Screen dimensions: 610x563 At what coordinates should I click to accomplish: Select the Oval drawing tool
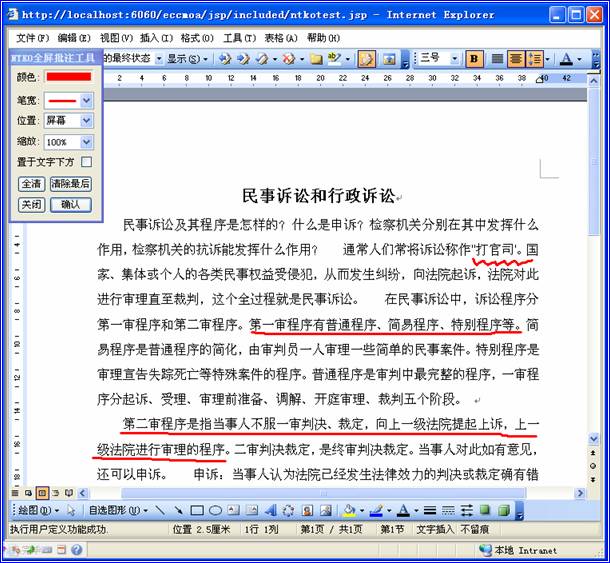tap(215, 511)
